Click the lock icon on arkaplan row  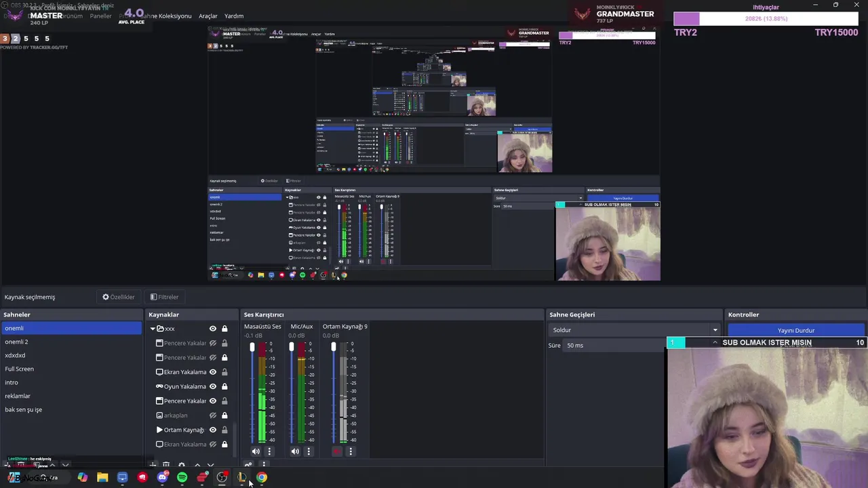click(x=224, y=415)
